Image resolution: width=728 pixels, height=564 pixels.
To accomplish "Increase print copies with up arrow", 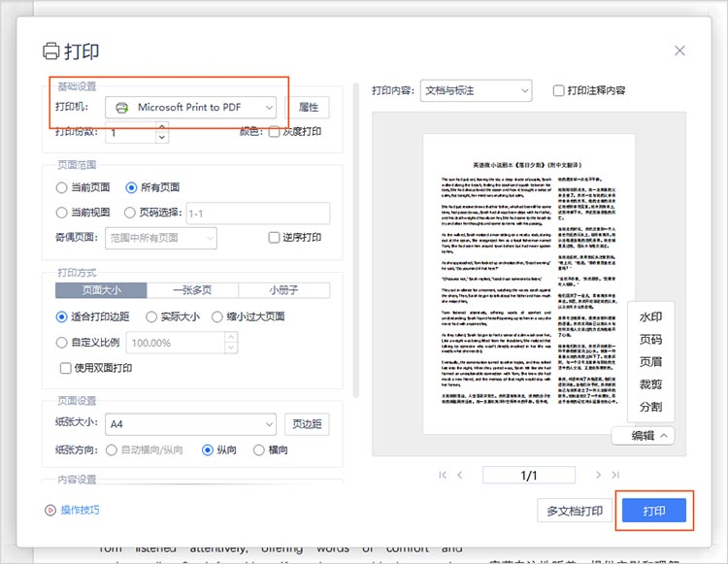I will click(161, 127).
